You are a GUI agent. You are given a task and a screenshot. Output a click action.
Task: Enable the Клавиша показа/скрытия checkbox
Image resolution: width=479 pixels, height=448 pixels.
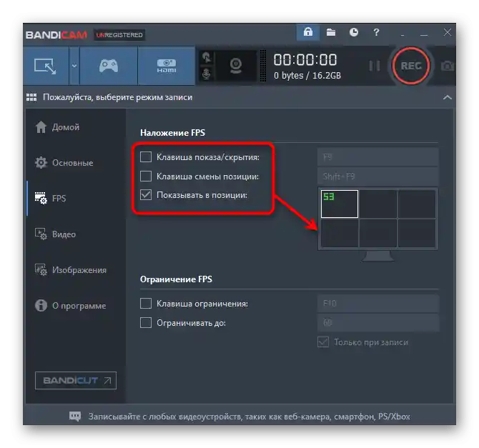click(x=146, y=157)
